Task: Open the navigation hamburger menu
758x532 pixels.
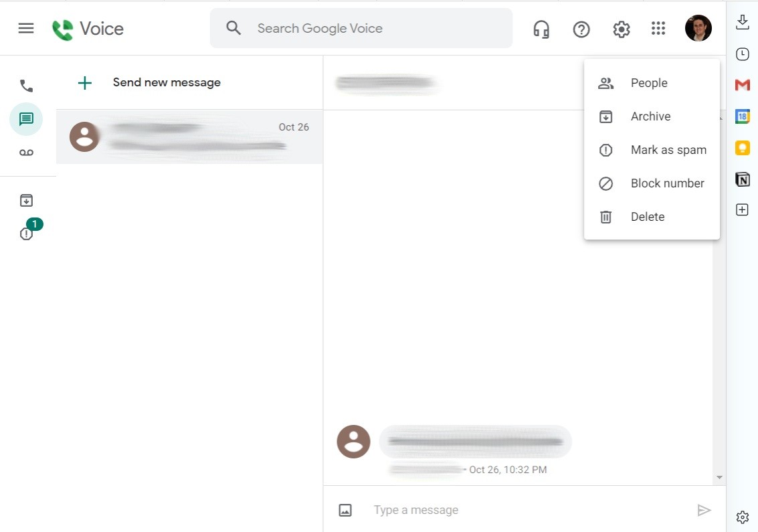Action: pos(25,28)
